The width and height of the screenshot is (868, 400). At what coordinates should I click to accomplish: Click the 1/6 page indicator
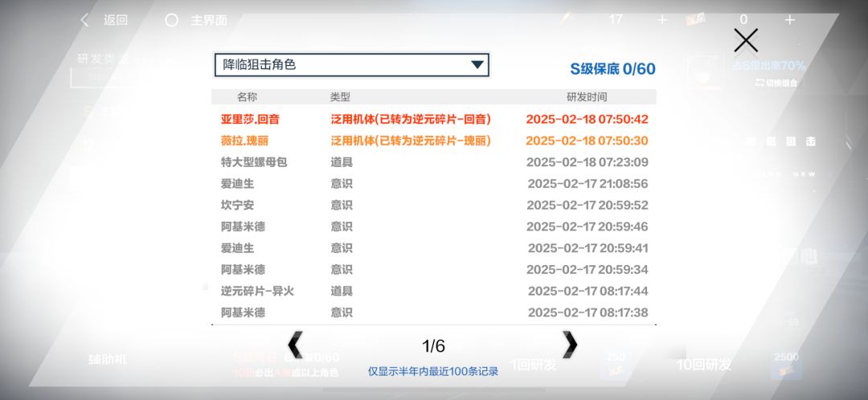tap(433, 345)
